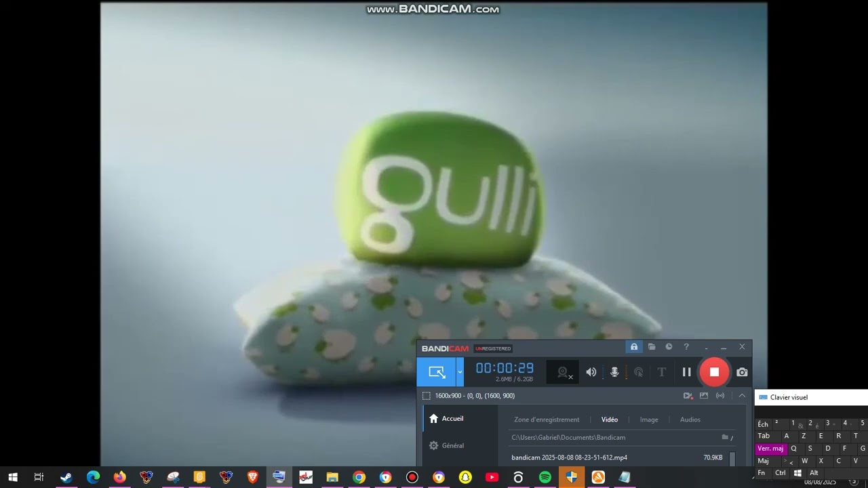This screenshot has width=868, height=488.
Task: Open the shield app in taskbar
Action: coord(572,477)
